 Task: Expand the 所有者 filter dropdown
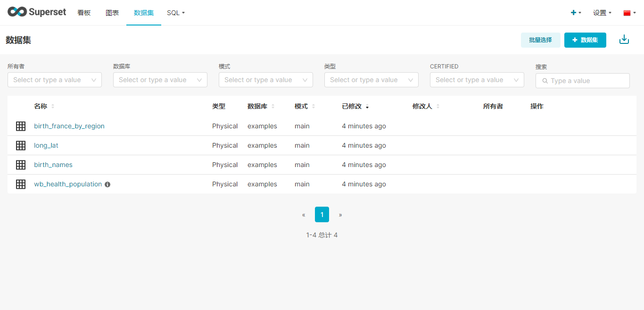point(55,80)
